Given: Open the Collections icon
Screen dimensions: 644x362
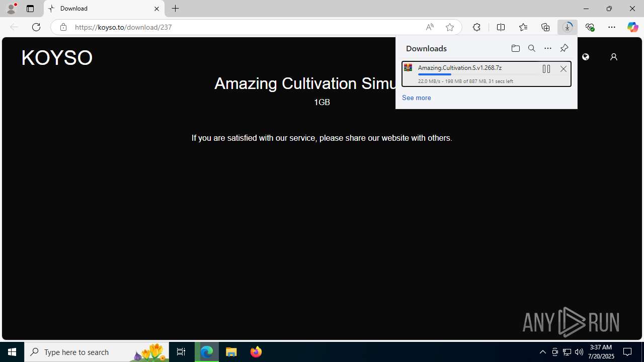Looking at the screenshot, I should pyautogui.click(x=545, y=27).
